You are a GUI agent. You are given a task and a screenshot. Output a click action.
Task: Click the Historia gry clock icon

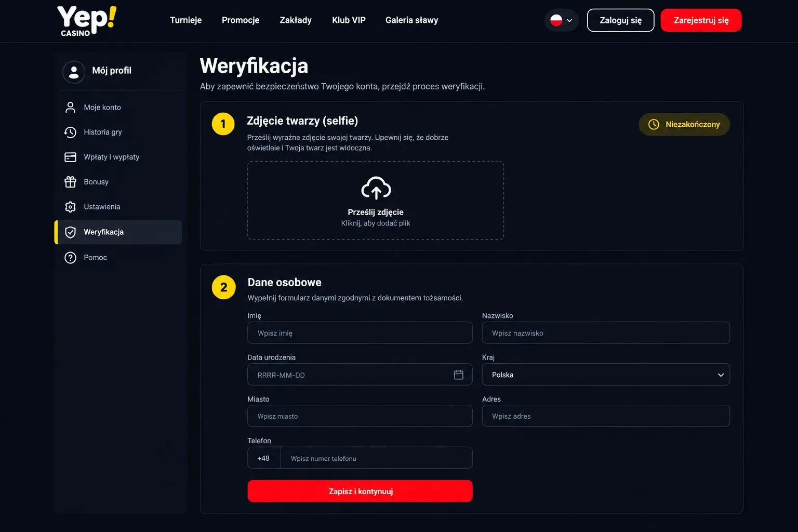70,132
